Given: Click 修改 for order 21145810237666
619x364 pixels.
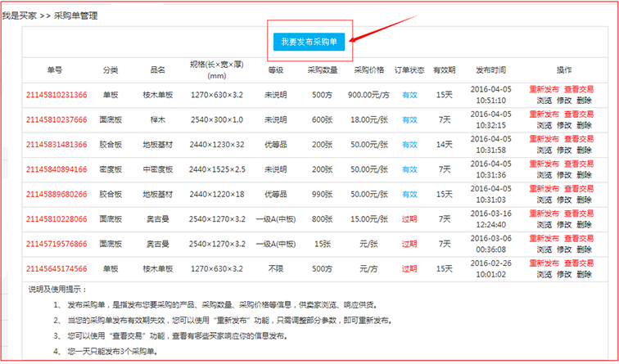Looking at the screenshot, I should coord(564,125).
